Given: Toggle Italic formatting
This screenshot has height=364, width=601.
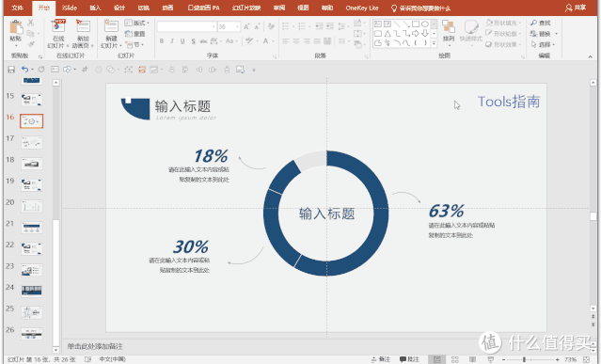Looking at the screenshot, I should pos(172,41).
